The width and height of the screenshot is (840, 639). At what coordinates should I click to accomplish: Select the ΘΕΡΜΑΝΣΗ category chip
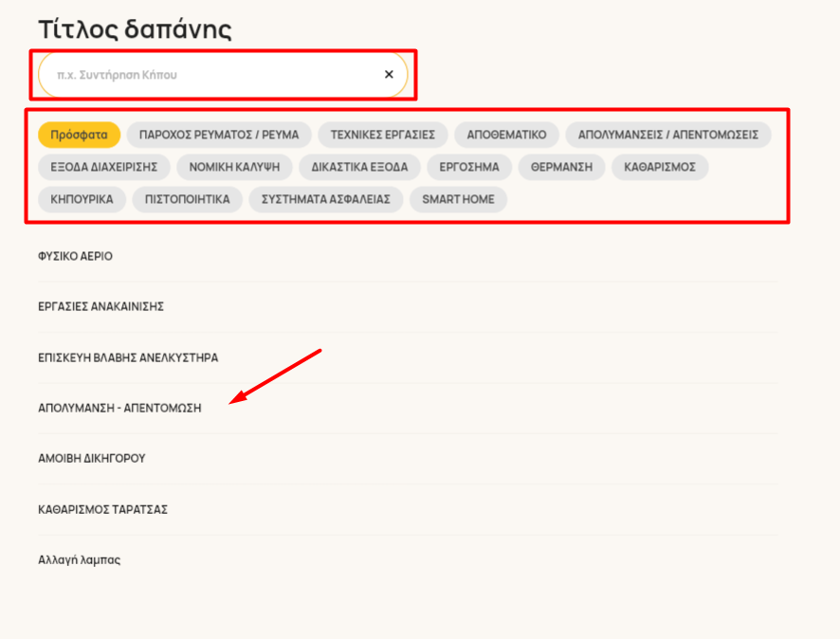tap(561, 167)
